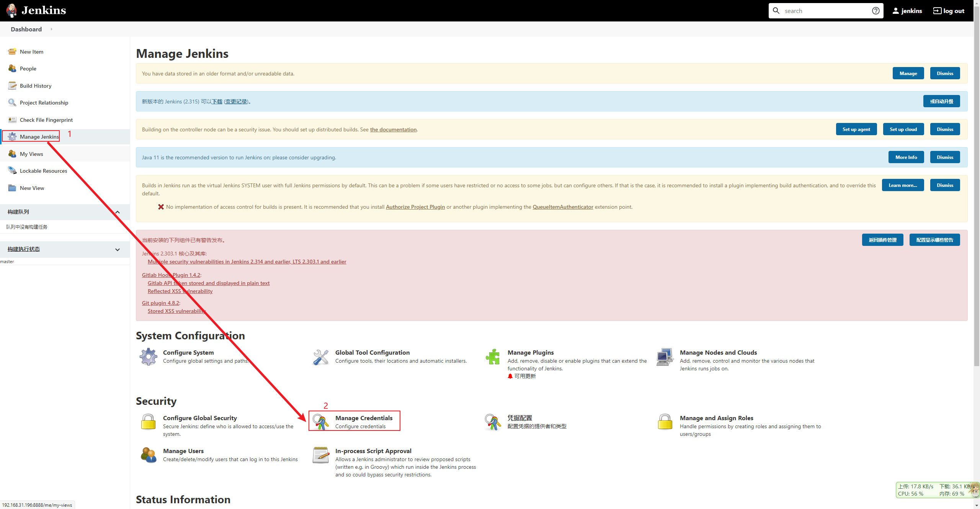The width and height of the screenshot is (980, 509).
Task: Open In-process Script Approval clipboard icon
Action: pyautogui.click(x=321, y=455)
